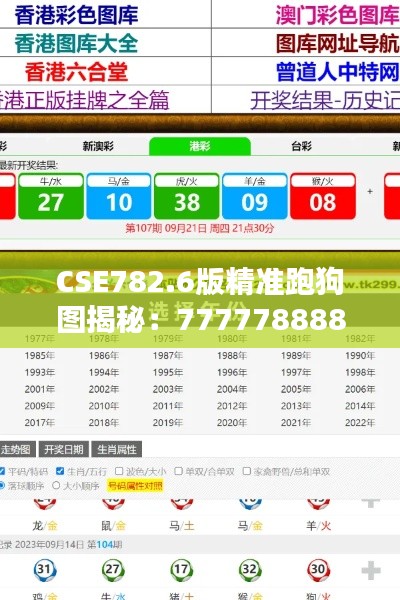The image size is (400, 600).
Task: Switch to 台彩 tab
Action: [301, 146]
